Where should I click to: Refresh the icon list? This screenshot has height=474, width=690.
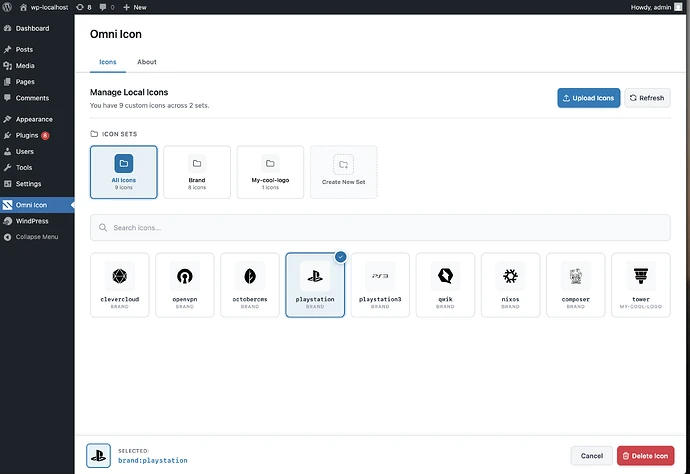647,98
